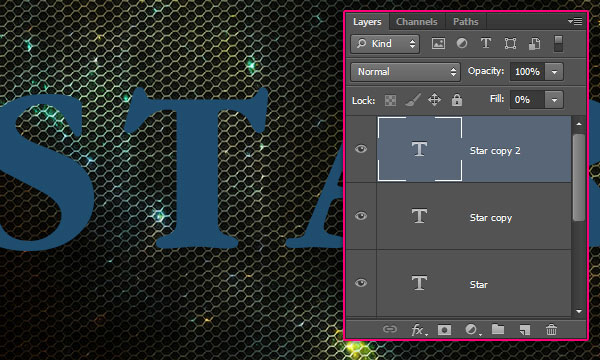Viewport: 600px width, 360px height.
Task: Open the Opacity slider arrow
Action: (x=554, y=72)
